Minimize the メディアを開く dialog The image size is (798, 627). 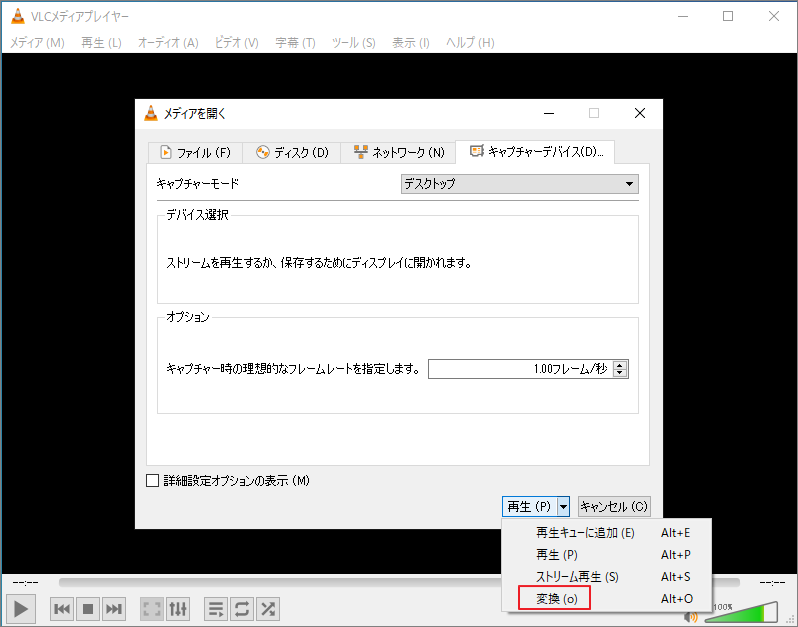pyautogui.click(x=549, y=113)
